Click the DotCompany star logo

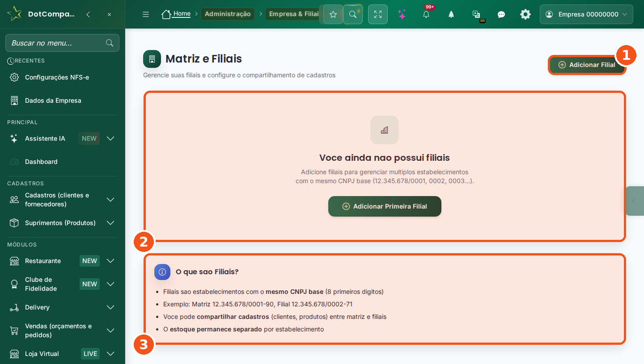[14, 14]
